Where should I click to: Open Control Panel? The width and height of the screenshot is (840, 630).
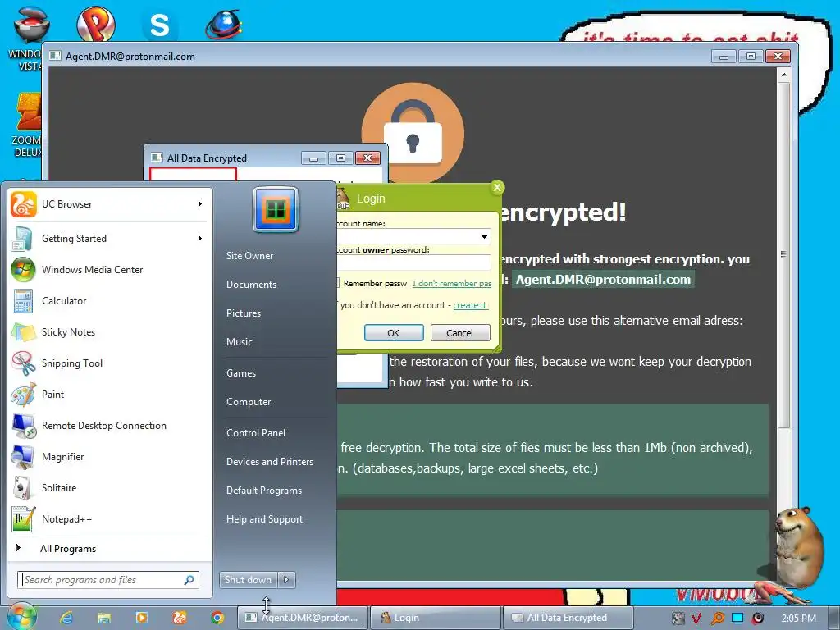[256, 433]
